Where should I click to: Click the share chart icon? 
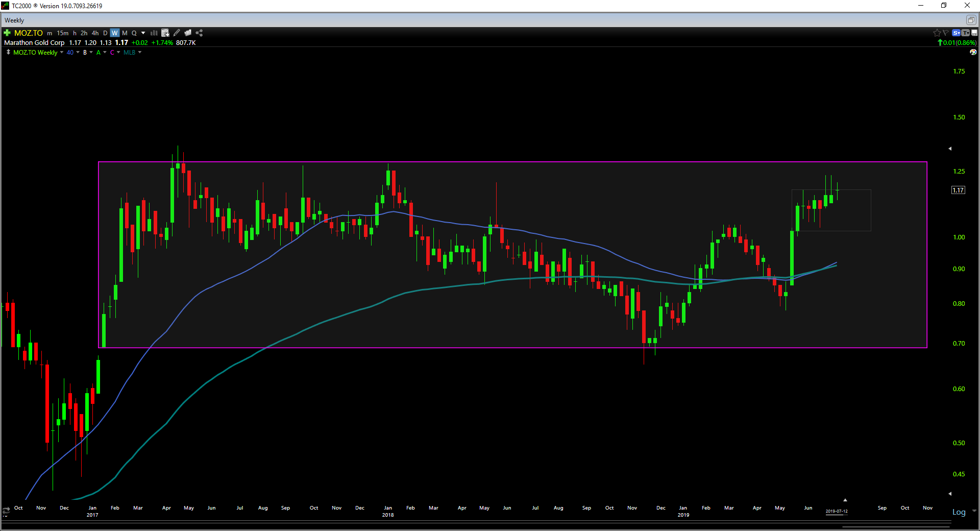coord(199,33)
